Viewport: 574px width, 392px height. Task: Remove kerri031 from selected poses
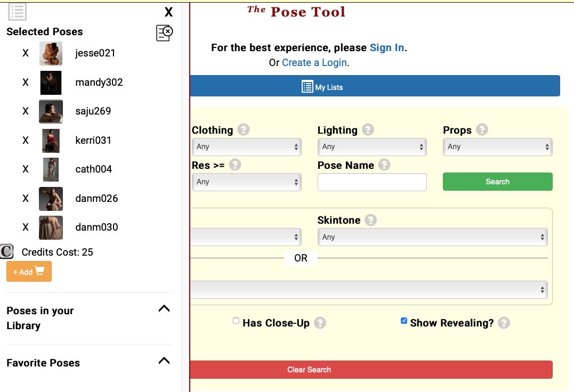[x=25, y=140]
